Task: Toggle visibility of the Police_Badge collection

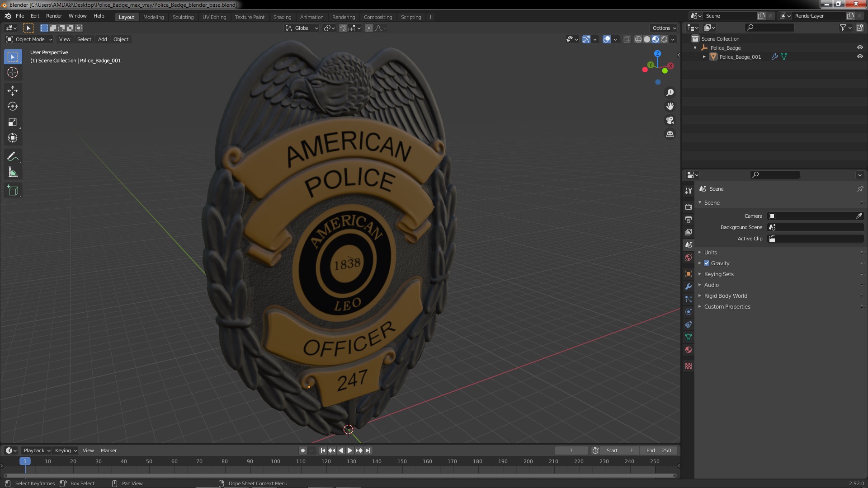Action: coord(860,47)
